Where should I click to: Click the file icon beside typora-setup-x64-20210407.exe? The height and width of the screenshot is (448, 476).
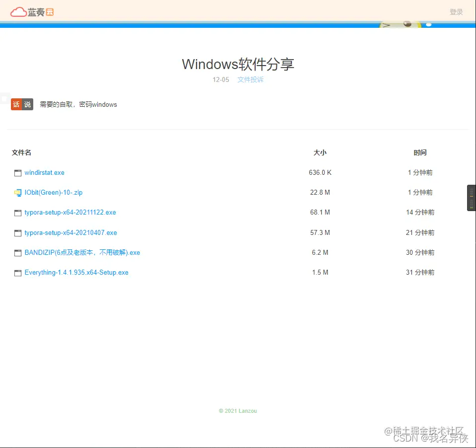(18, 233)
